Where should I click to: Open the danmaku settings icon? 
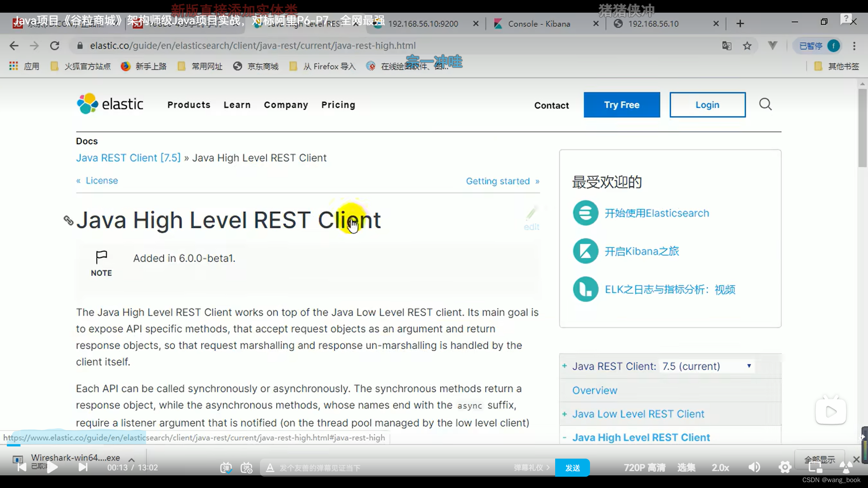point(246,468)
